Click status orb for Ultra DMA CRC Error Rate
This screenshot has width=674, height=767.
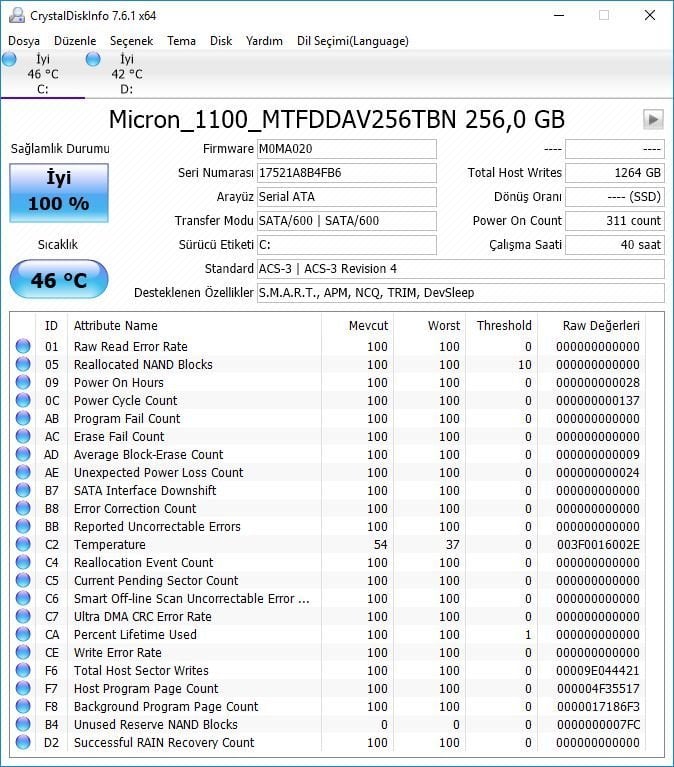[23, 616]
